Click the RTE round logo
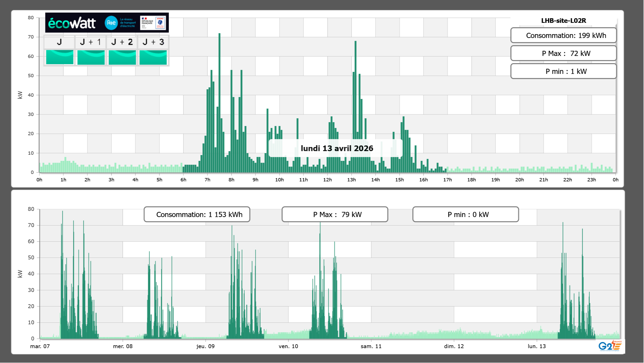This screenshot has height=363, width=644. coord(111,23)
